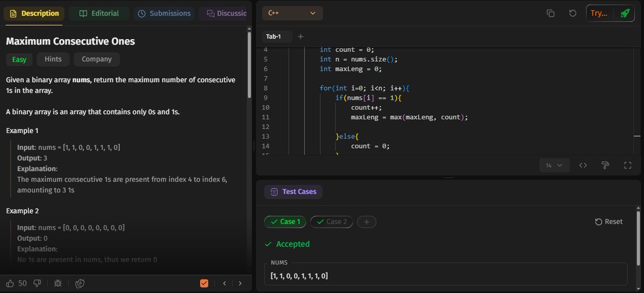Screen dimensions: 644x293
Task: Toggle the orange completed checkbox
Action: 204,283
